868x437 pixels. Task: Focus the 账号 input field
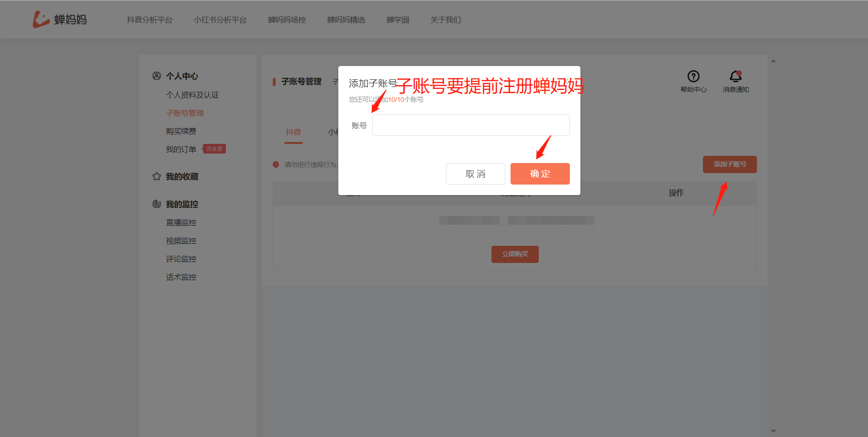click(x=471, y=125)
